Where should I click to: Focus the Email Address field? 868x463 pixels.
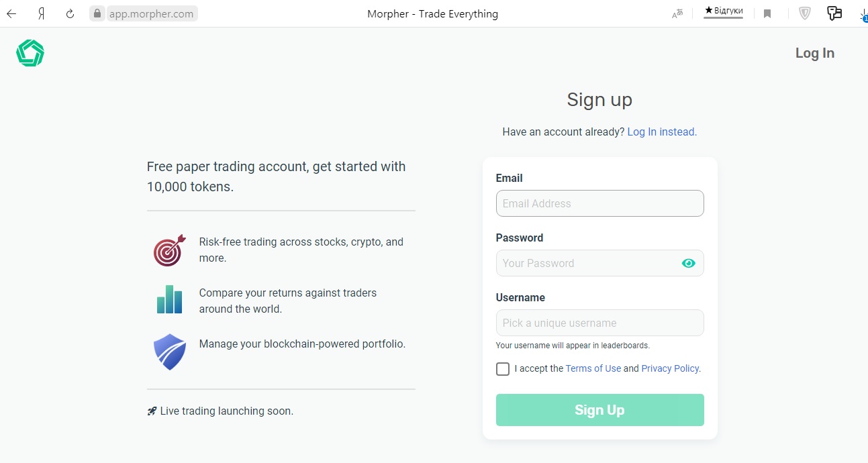600,203
